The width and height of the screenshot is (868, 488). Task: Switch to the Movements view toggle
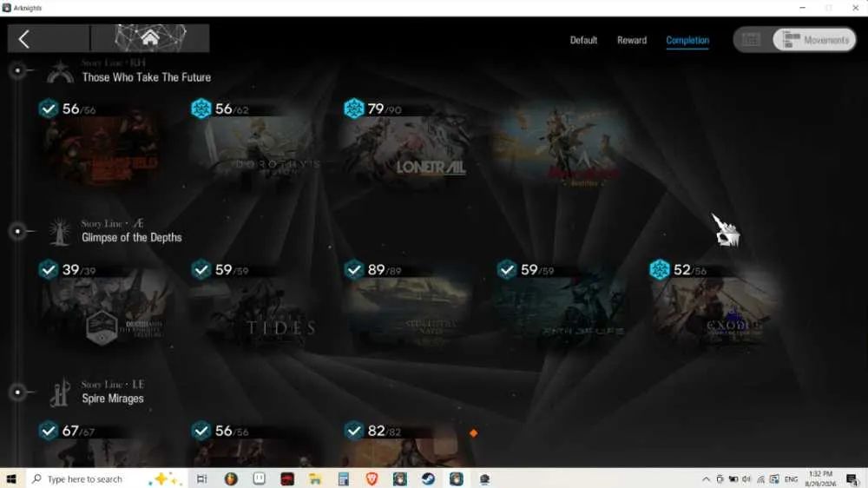815,40
